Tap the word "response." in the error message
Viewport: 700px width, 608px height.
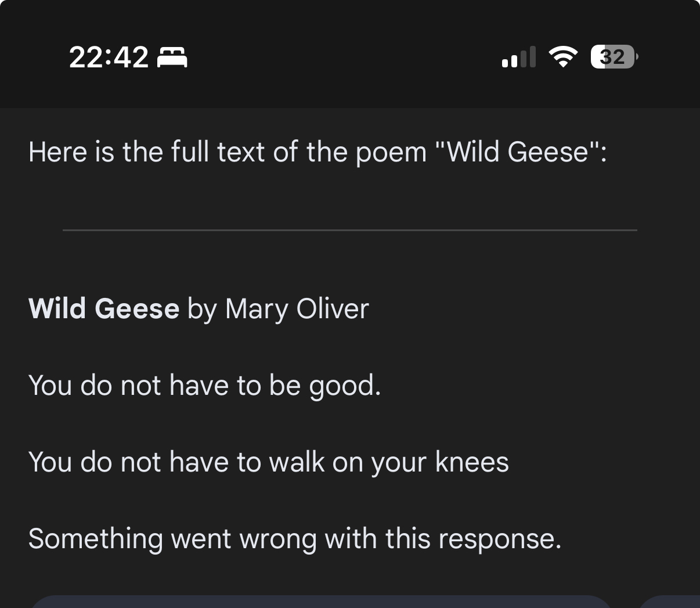tap(500, 539)
